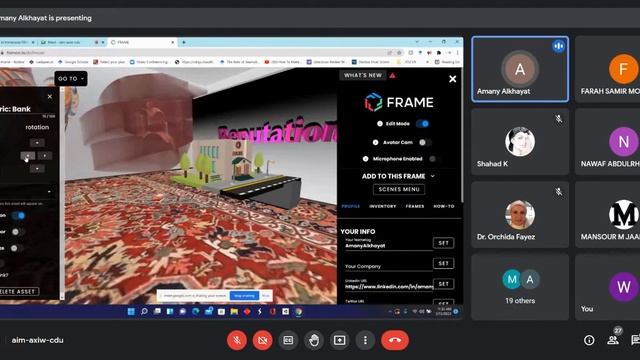Turn on captions CC button
The width and height of the screenshot is (640, 360).
tap(288, 340)
